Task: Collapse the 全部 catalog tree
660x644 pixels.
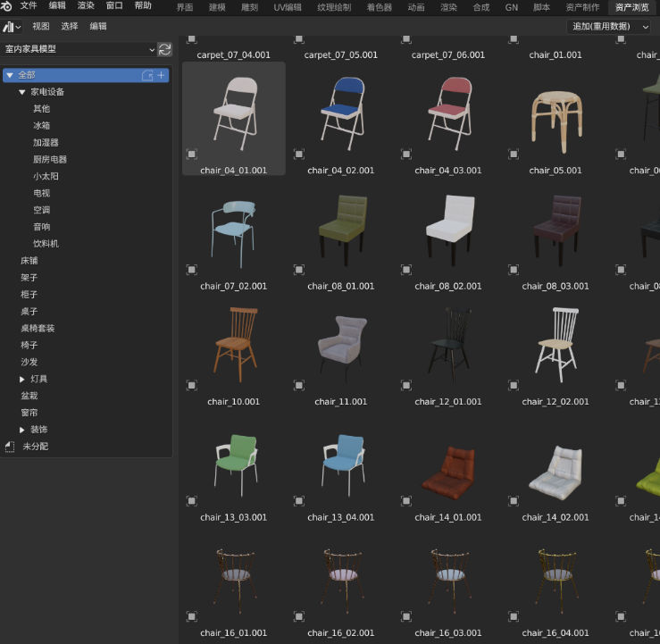Action: tap(10, 75)
